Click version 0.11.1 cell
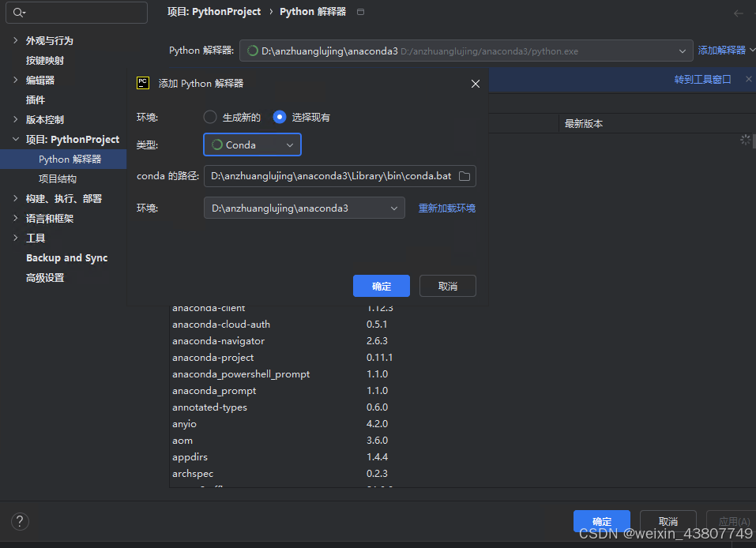The width and height of the screenshot is (756, 548). 379,358
